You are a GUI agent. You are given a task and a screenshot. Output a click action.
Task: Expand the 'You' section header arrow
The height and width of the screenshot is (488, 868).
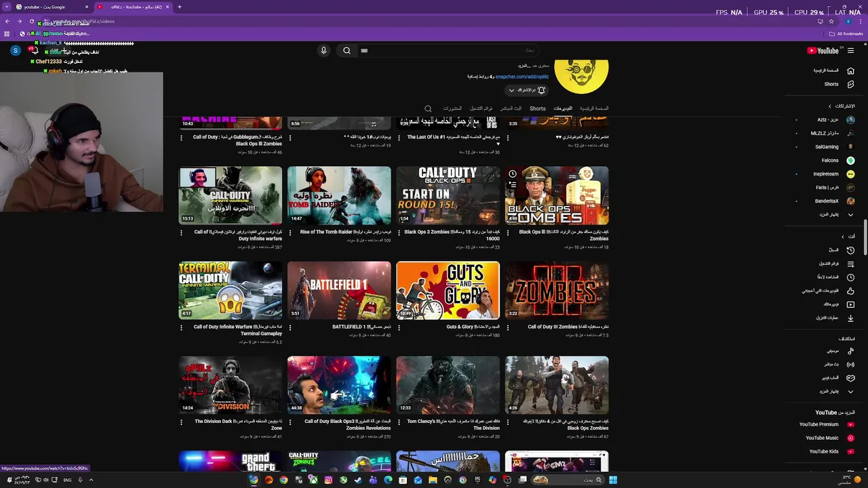click(843, 237)
